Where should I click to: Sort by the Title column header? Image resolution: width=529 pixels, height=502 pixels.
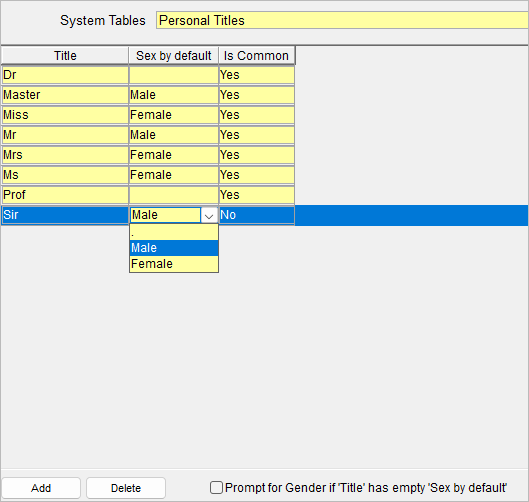65,56
